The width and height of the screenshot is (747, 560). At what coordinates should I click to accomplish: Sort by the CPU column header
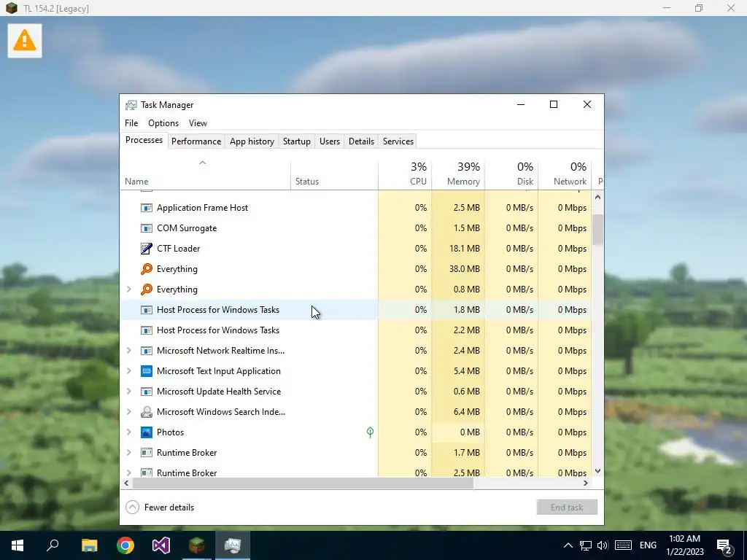405,174
